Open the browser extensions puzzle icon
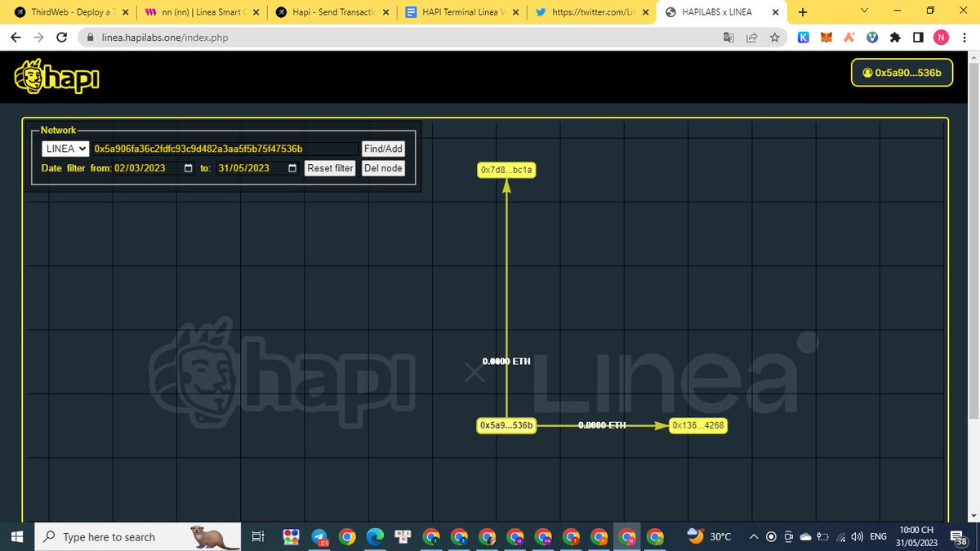Screen dimensions: 980x551 click(894, 37)
